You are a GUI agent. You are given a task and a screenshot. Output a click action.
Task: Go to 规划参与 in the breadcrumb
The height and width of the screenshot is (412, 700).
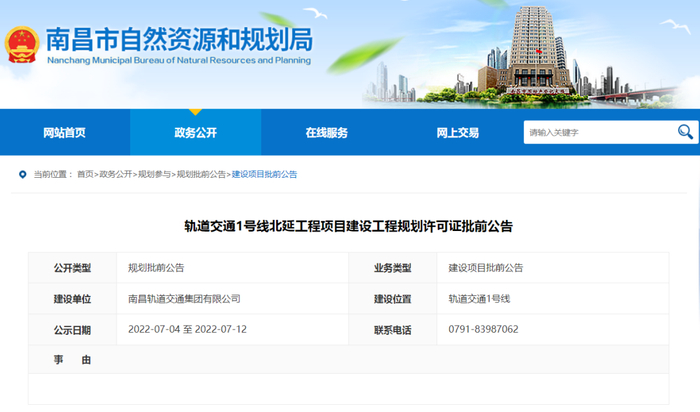pos(154,175)
